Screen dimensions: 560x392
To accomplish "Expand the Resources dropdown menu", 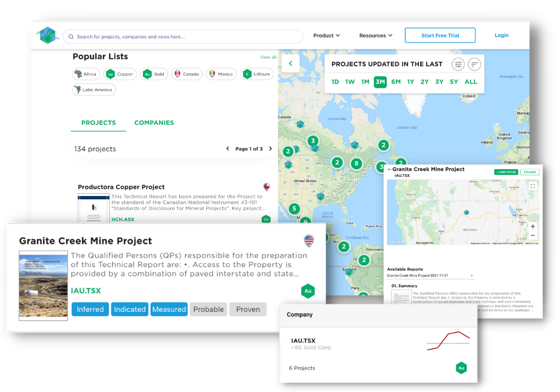I will (375, 35).
